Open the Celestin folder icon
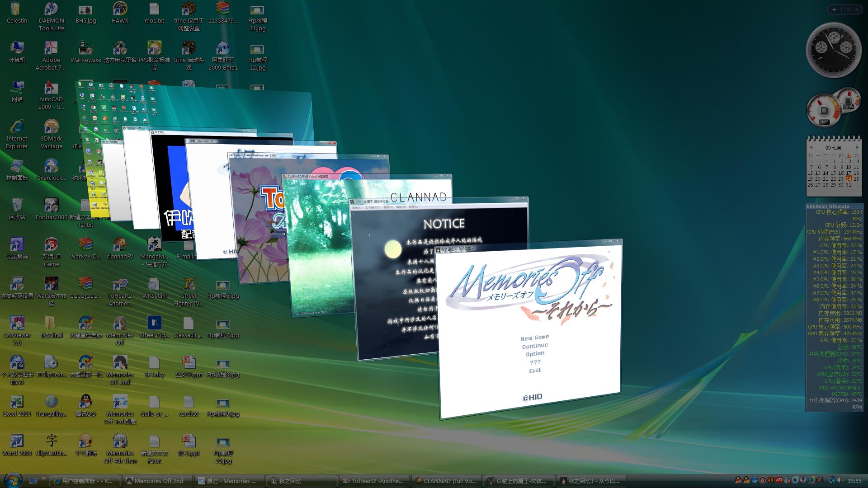 [x=17, y=13]
